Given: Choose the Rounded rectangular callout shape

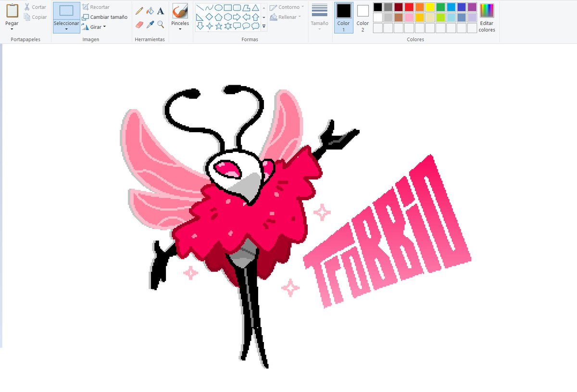Looking at the screenshot, I should [237, 26].
